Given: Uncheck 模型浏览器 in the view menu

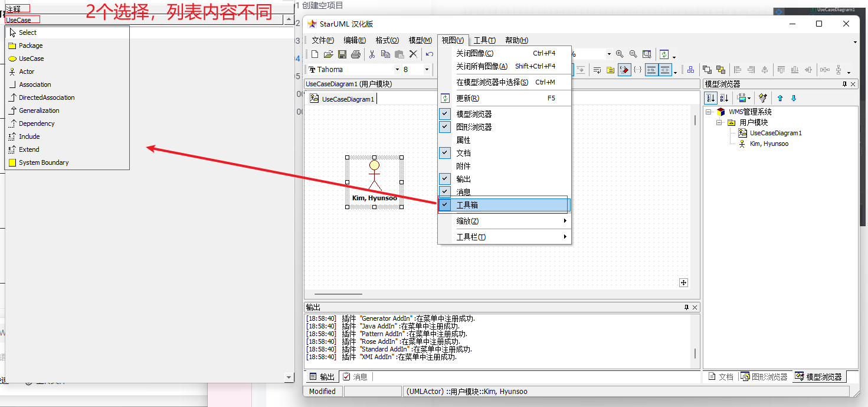Looking at the screenshot, I should pyautogui.click(x=504, y=114).
